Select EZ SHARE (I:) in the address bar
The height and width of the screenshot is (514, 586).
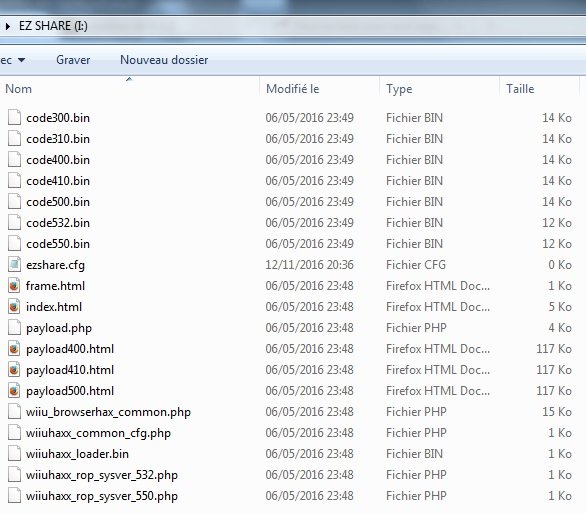click(53, 26)
